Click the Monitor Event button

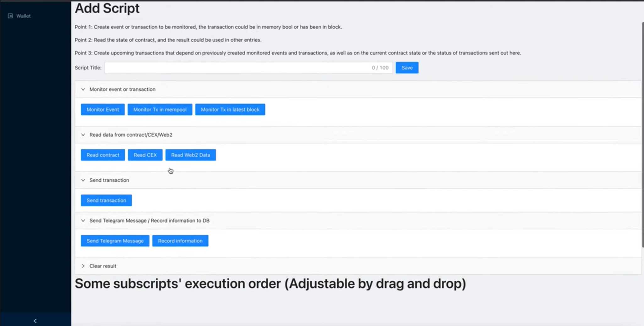(x=103, y=110)
